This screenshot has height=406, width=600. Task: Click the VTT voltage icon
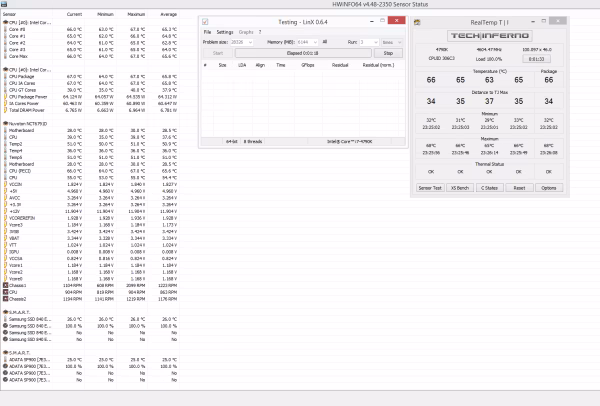pos(5,245)
